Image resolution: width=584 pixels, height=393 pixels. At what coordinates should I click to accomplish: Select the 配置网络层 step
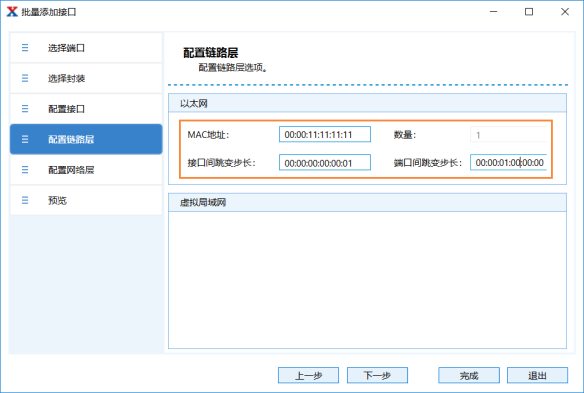[86, 170]
